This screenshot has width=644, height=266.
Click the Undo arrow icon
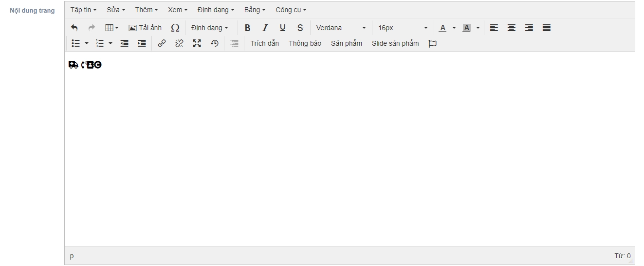pos(74,28)
